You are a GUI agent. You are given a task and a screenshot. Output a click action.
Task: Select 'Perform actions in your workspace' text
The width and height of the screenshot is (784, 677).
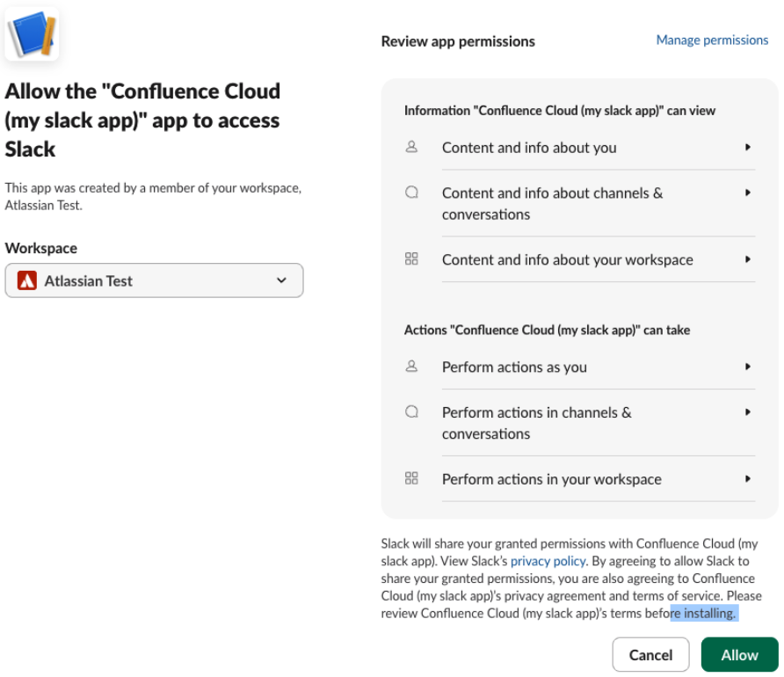(551, 479)
